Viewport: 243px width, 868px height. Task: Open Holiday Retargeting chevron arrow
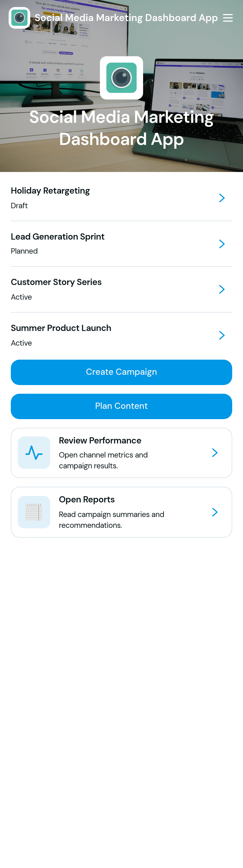coord(222,198)
